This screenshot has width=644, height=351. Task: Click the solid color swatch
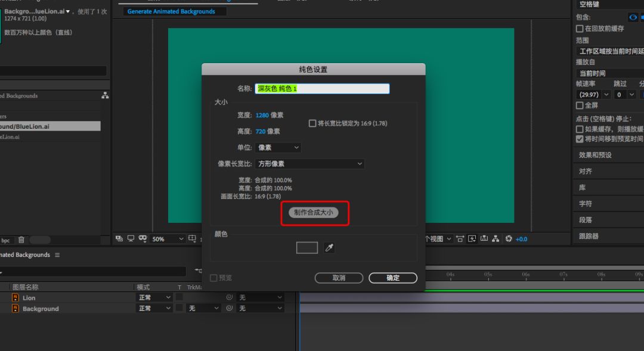pyautogui.click(x=307, y=248)
